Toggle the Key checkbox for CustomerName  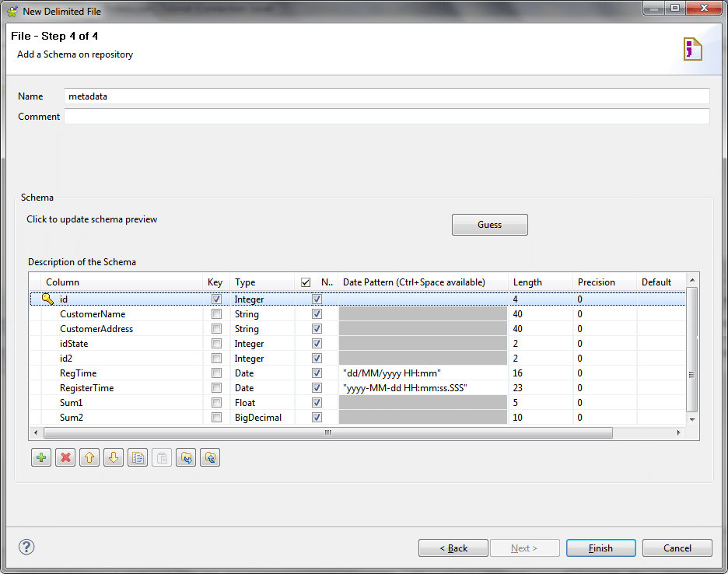click(x=216, y=314)
